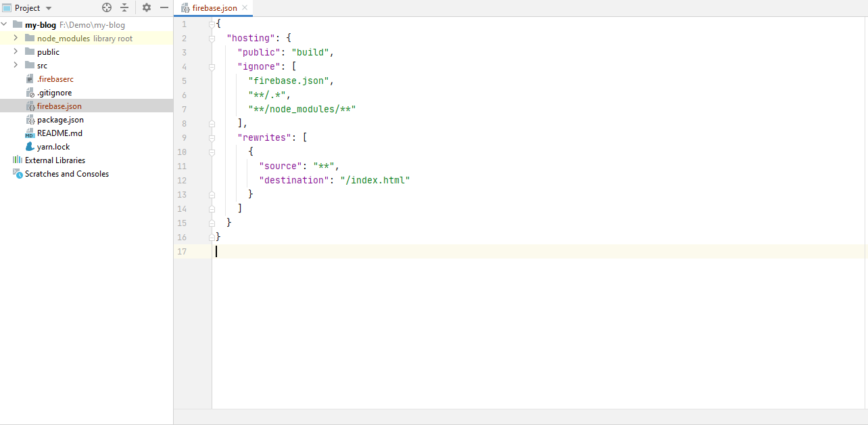Switch to the firebase.json tab
868x425 pixels.
(x=214, y=8)
